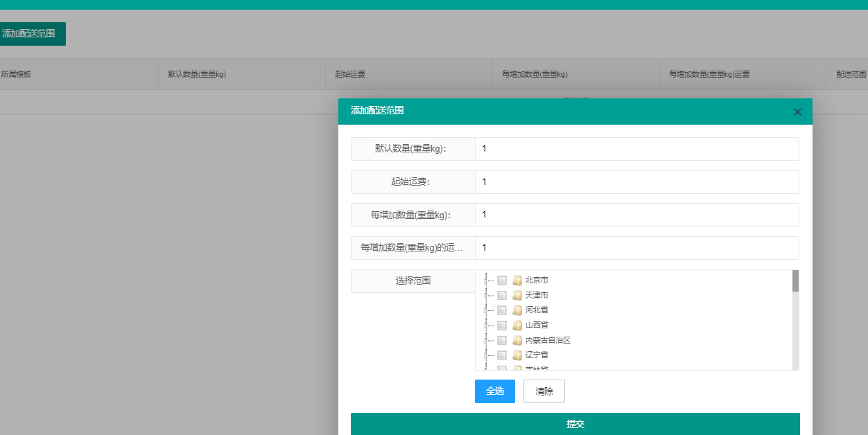The image size is (868, 435).
Task: Click the folder icon beside 天津市
Action: [517, 295]
